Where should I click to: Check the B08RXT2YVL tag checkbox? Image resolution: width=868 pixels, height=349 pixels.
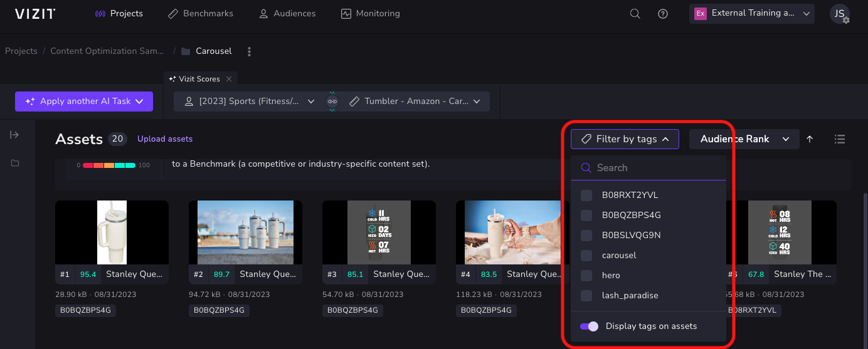point(586,195)
